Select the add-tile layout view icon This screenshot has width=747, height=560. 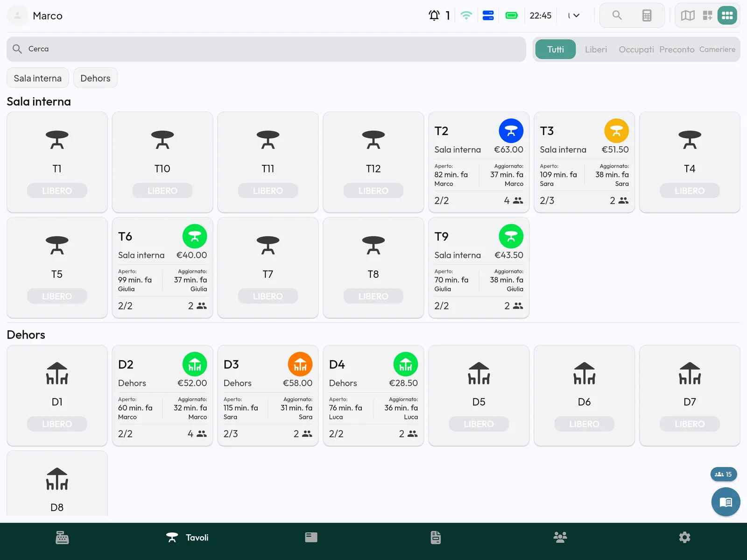tap(708, 15)
